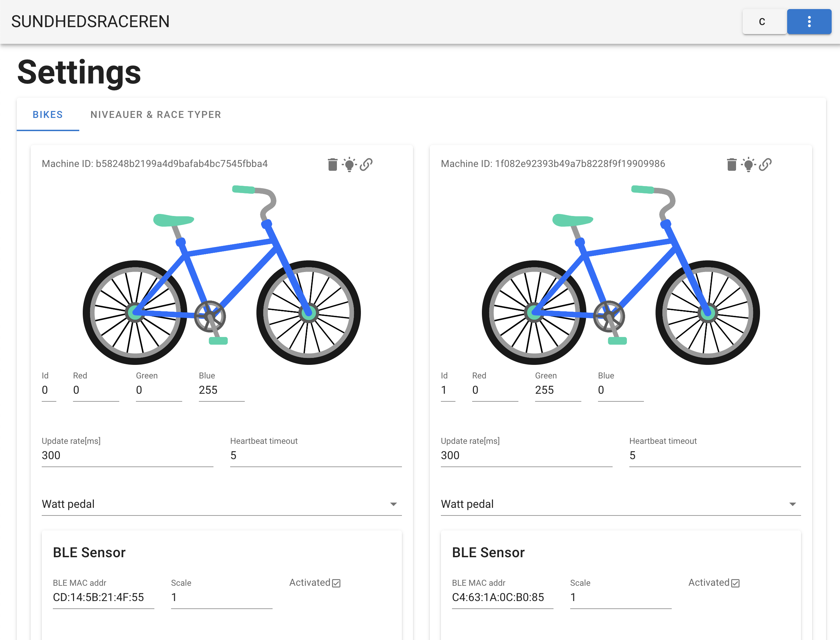Delete the first bike with the trash icon

click(x=332, y=165)
